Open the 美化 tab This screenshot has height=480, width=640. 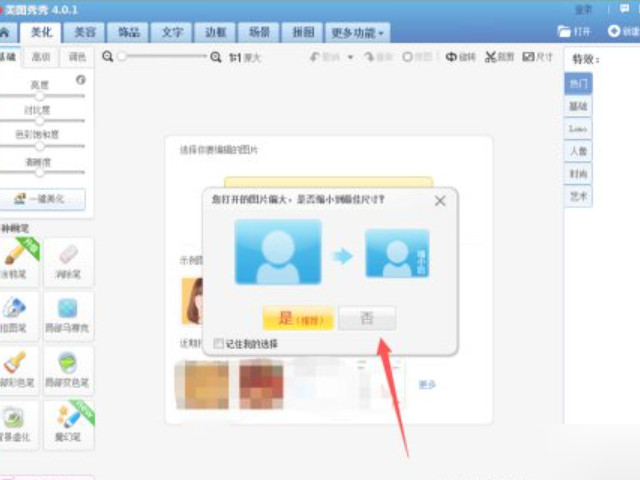pos(42,32)
